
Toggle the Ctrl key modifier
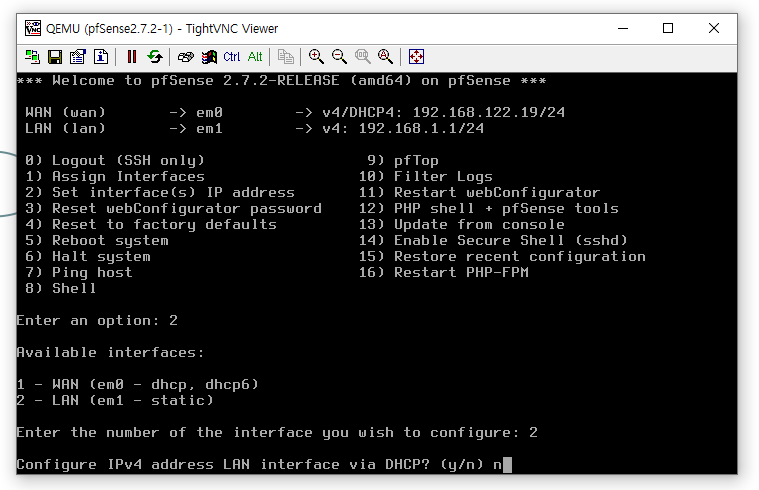click(x=232, y=57)
